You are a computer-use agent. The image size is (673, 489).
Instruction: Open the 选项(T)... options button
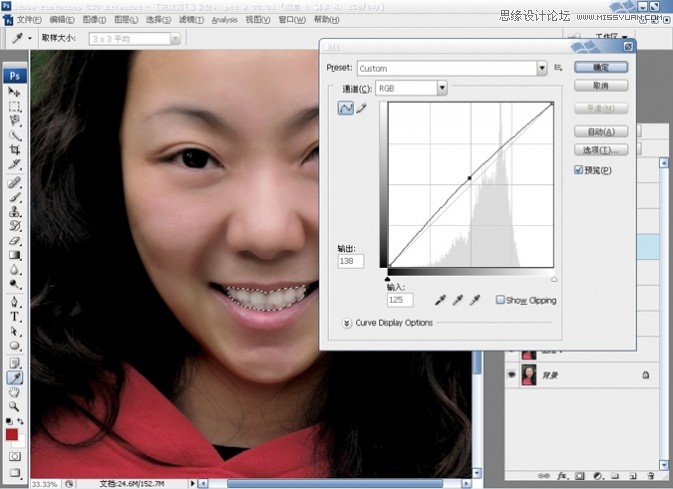pos(601,150)
